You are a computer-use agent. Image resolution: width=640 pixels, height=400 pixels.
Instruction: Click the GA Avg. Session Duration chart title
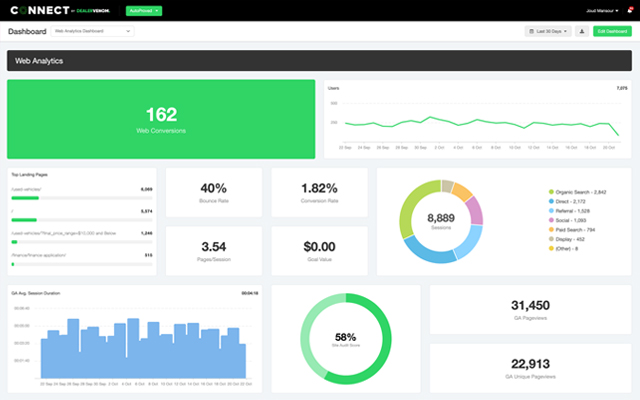(x=36, y=293)
